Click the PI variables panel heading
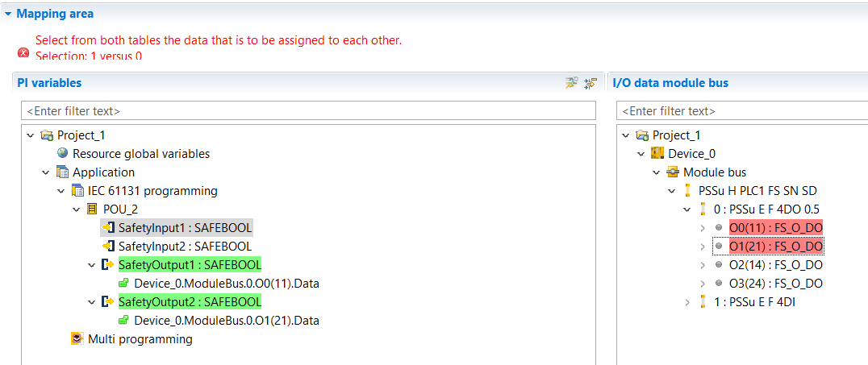Viewport: 868px width, 365px height. (x=49, y=83)
